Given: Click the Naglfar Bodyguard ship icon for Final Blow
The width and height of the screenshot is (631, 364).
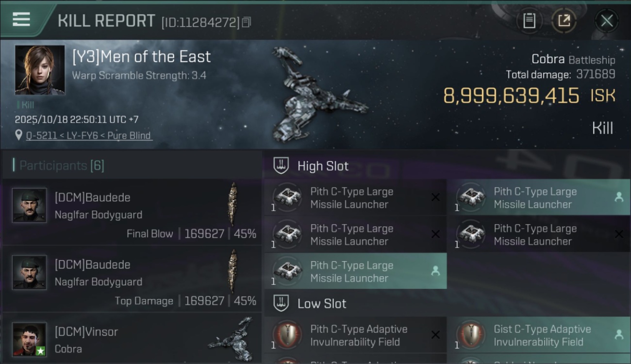Looking at the screenshot, I should click(233, 204).
